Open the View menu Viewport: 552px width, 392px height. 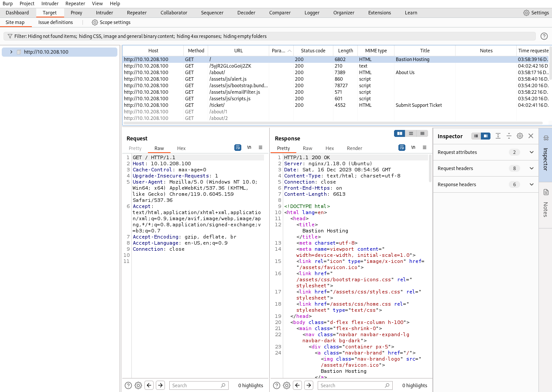97,3
